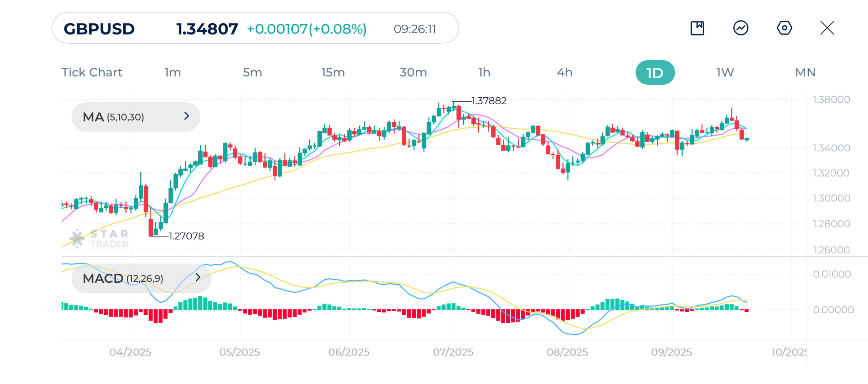This screenshot has width=868, height=384.
Task: Click the 1.38000 price axis label
Action: [831, 100]
